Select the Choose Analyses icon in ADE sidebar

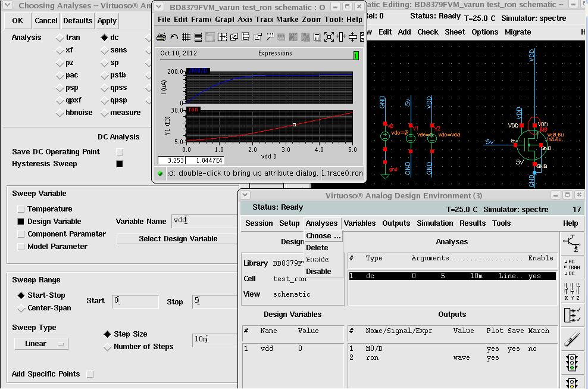tap(573, 268)
